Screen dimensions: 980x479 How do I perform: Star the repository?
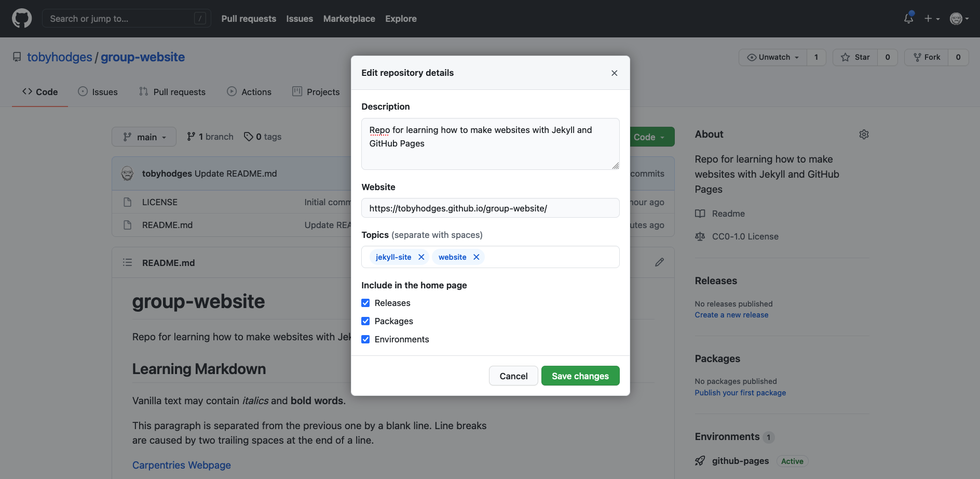855,57
